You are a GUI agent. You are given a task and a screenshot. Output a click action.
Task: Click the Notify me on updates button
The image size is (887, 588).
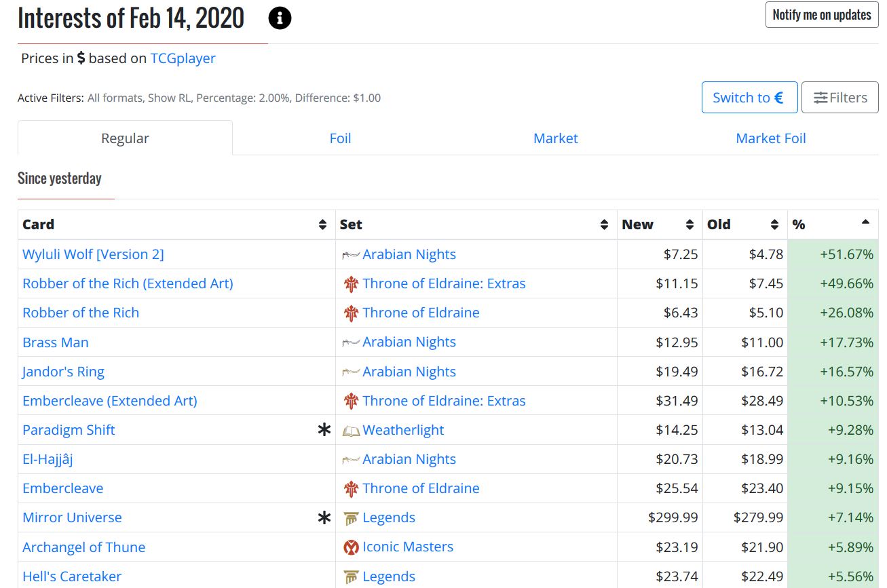point(821,15)
